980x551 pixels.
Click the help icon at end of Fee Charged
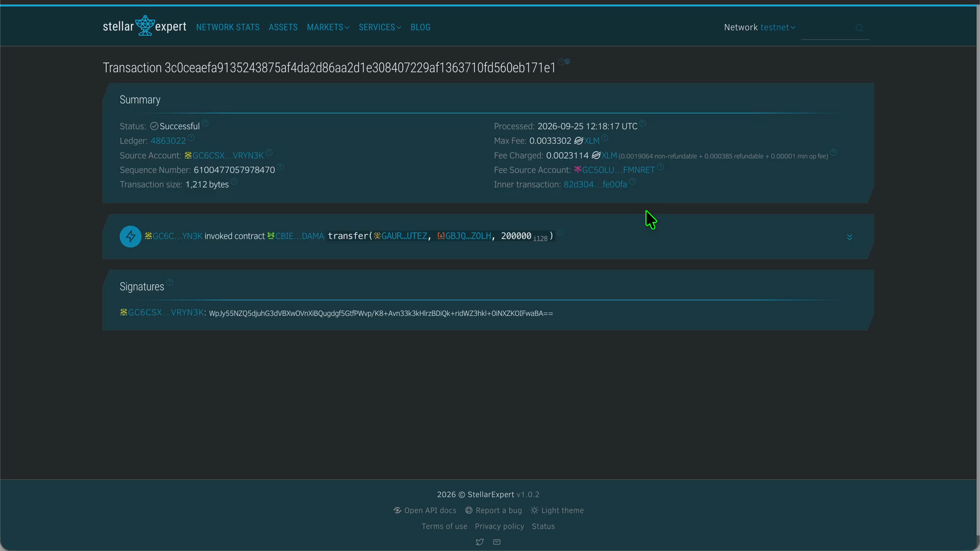(x=834, y=152)
